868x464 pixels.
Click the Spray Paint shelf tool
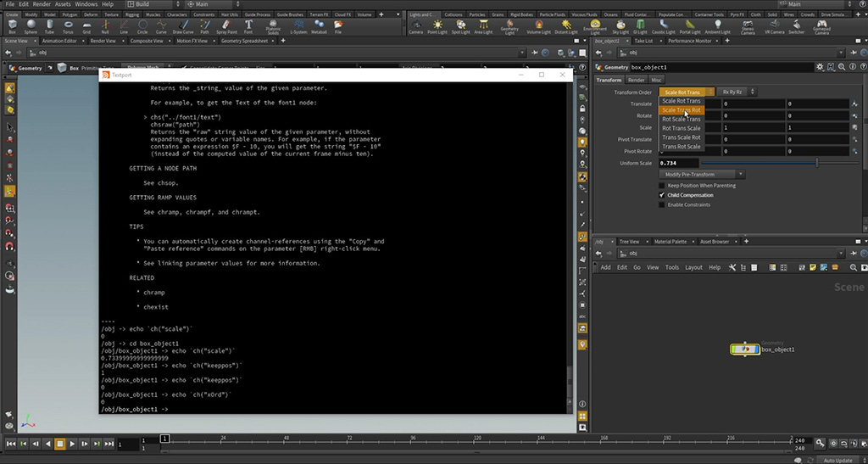pyautogui.click(x=226, y=26)
